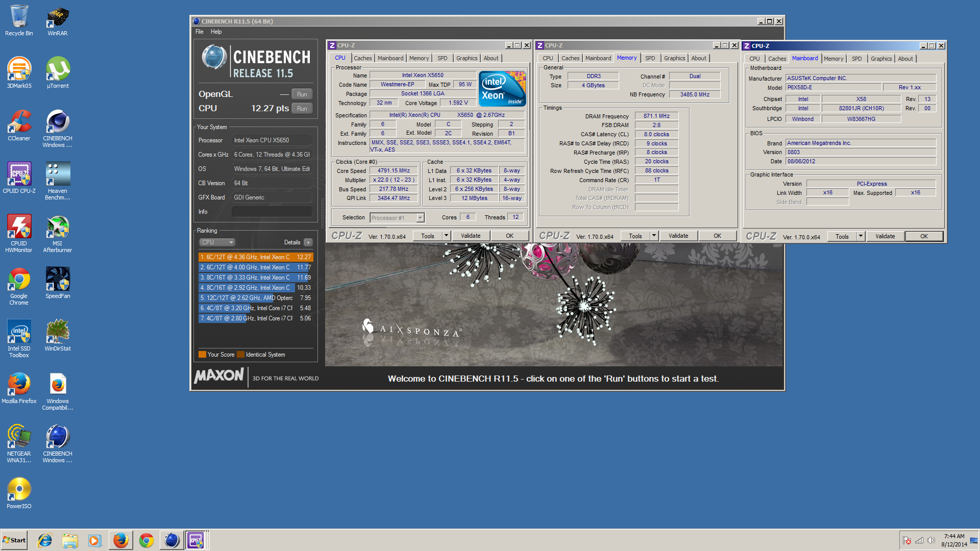
Task: Click the Intel Xeon logo in CPU-Z
Action: 502,89
